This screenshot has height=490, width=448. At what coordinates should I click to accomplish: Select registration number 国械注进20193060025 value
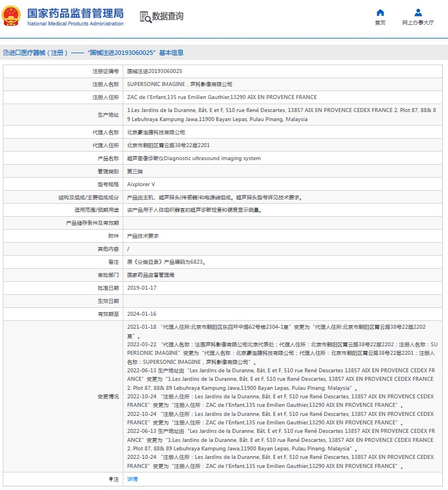[154, 71]
